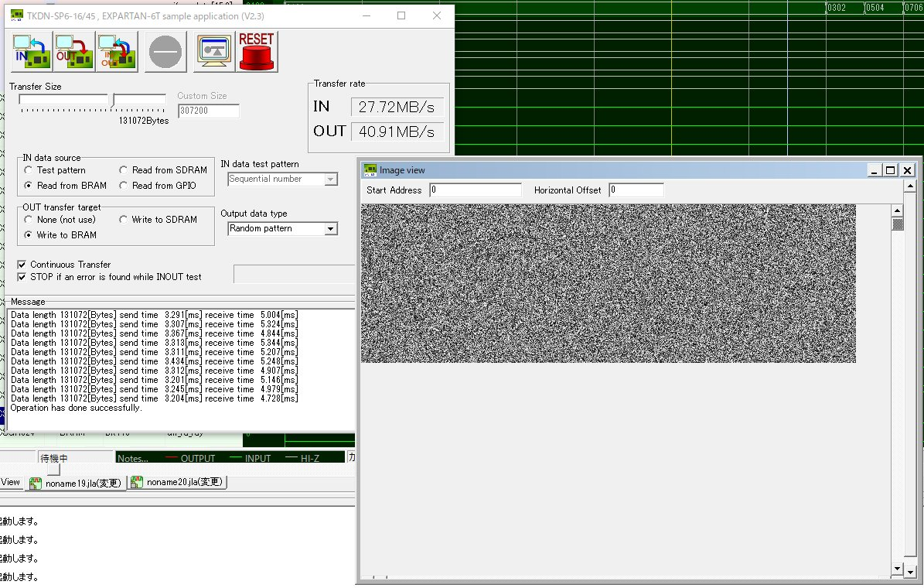Start the combined IN/OUT transfer test

click(116, 52)
